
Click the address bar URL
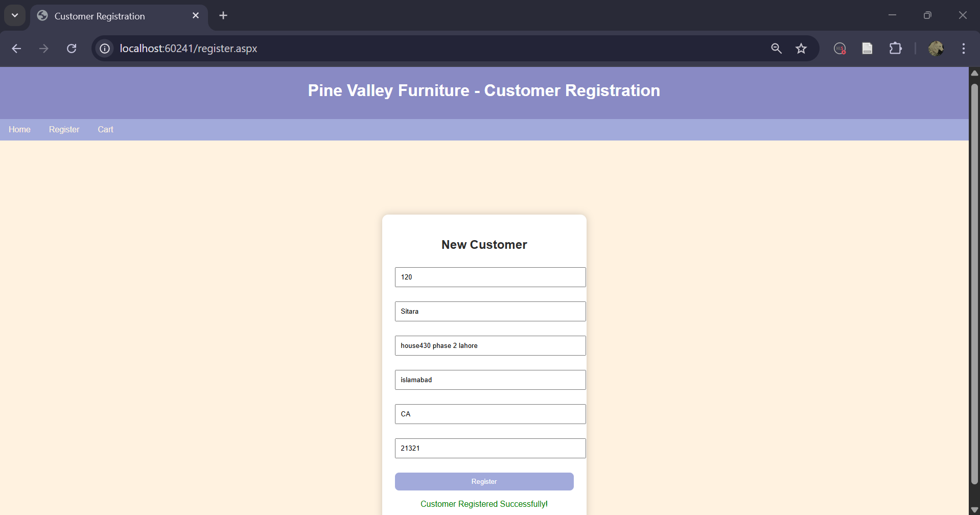(x=188, y=49)
